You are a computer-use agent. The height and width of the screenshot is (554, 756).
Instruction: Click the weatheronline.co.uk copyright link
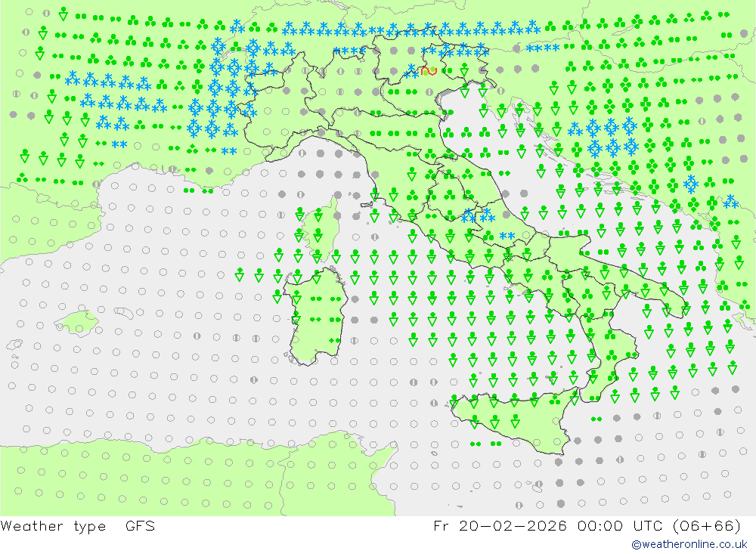point(689,544)
